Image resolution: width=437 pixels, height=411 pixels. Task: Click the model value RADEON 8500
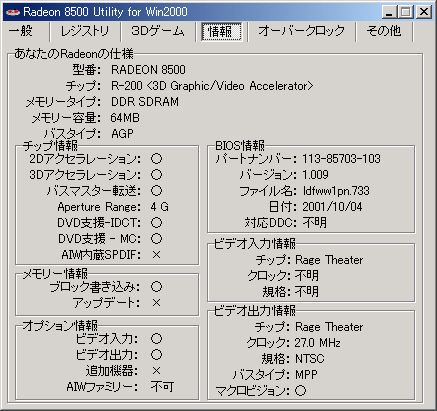(x=148, y=70)
